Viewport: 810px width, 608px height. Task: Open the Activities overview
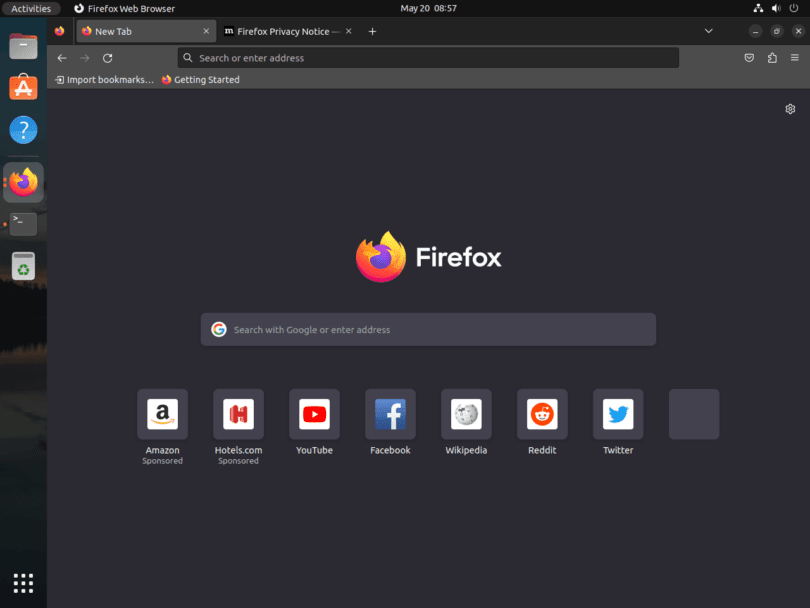(x=31, y=7)
